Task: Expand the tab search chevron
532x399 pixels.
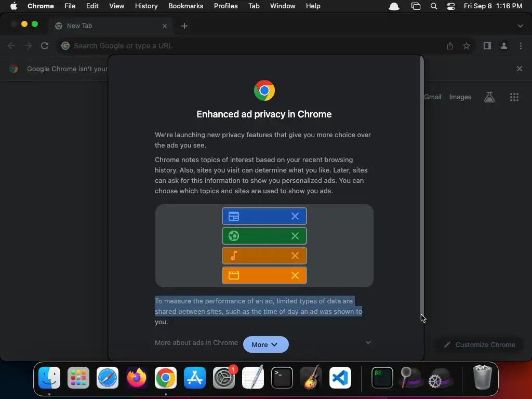Action: tap(521, 26)
